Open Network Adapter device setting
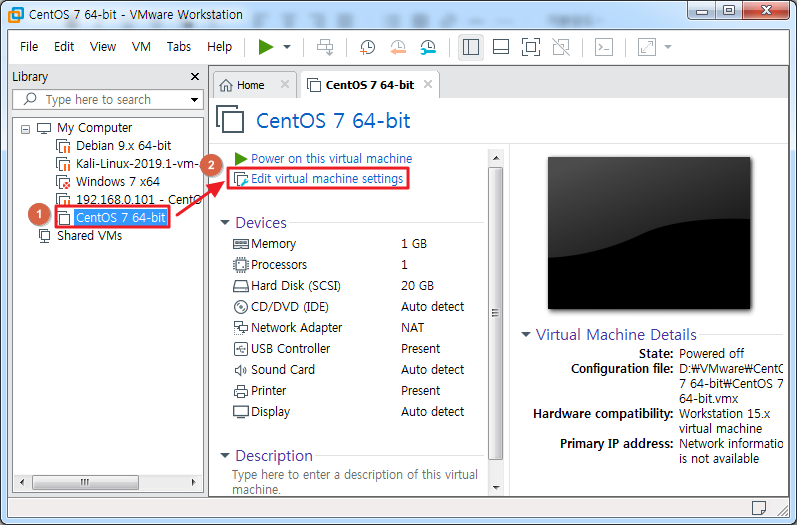Image resolution: width=797 pixels, height=525 pixels. (x=296, y=328)
